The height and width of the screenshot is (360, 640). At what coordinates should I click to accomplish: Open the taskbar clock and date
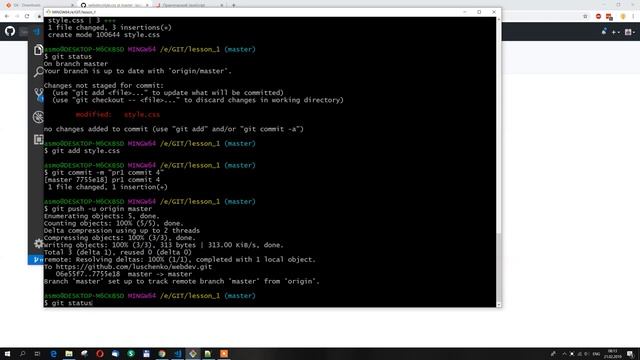coord(613,354)
